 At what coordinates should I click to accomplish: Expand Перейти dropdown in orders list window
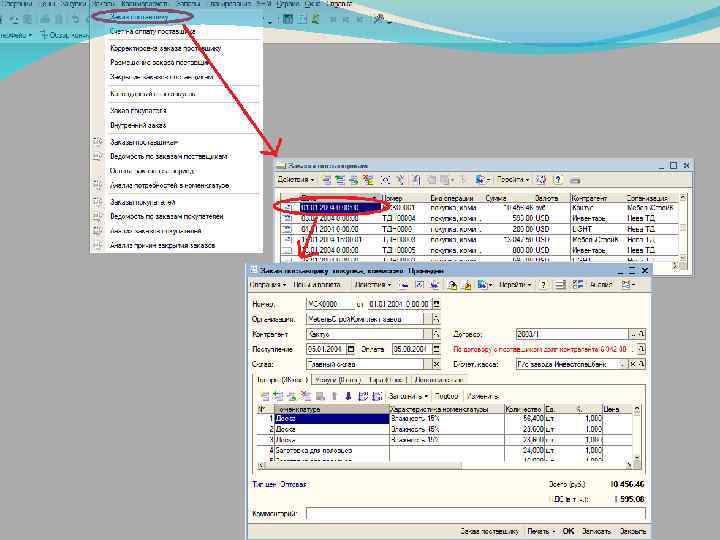[513, 180]
